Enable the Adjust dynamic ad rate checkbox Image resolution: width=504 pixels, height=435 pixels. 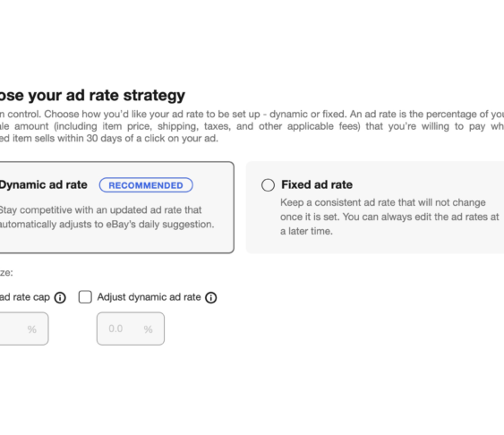tap(85, 297)
